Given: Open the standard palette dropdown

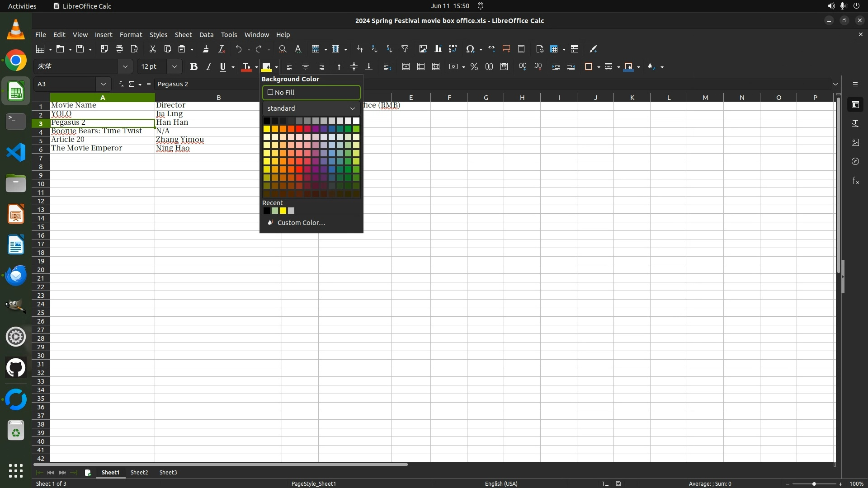Looking at the screenshot, I should [x=311, y=108].
